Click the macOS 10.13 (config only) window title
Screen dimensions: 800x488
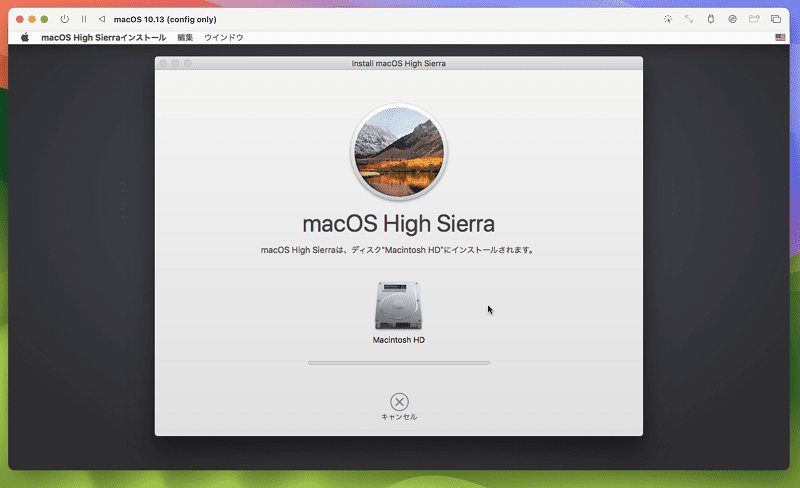(x=165, y=19)
